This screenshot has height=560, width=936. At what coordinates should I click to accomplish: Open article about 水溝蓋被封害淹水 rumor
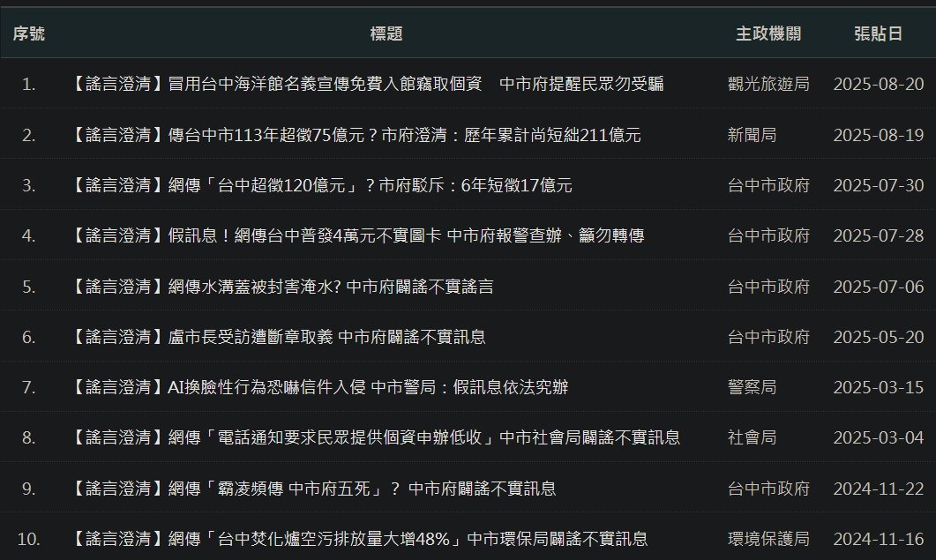(282, 287)
